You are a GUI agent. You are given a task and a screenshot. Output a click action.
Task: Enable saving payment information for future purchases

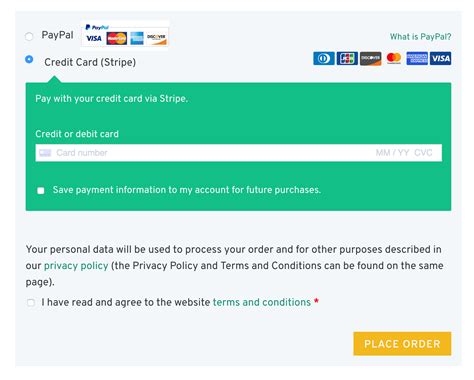[x=41, y=190]
